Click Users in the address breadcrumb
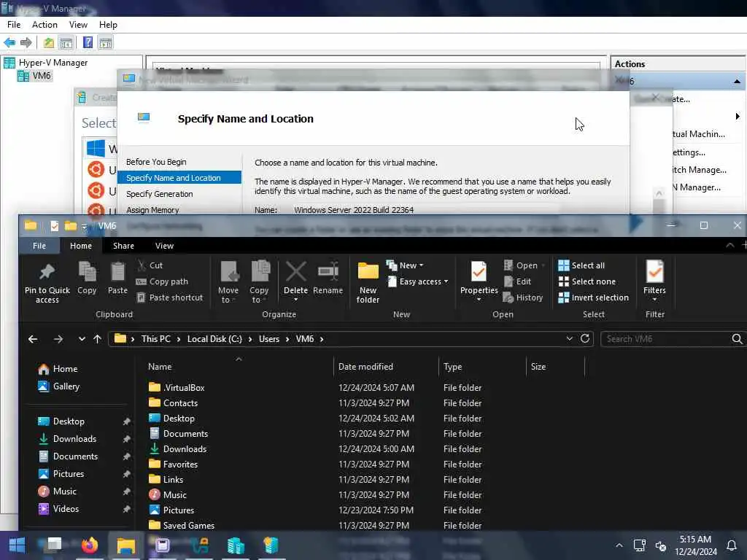This screenshot has height=560, width=747. [x=269, y=339]
